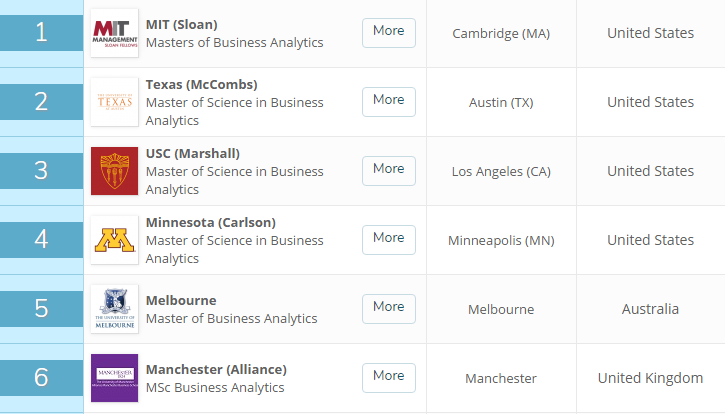Select the rank 5 number cell
725x414 pixels.
41,308
